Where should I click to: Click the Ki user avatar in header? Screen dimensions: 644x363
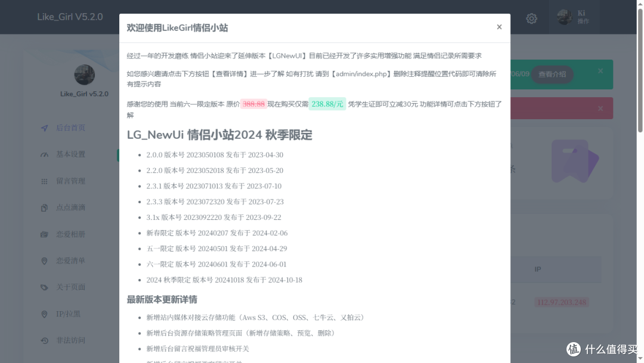(x=564, y=17)
